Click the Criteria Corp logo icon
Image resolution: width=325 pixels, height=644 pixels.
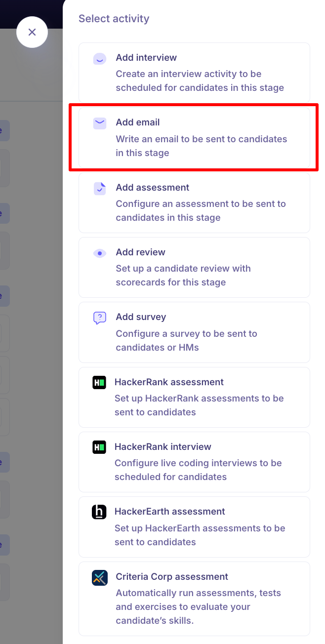click(x=100, y=577)
